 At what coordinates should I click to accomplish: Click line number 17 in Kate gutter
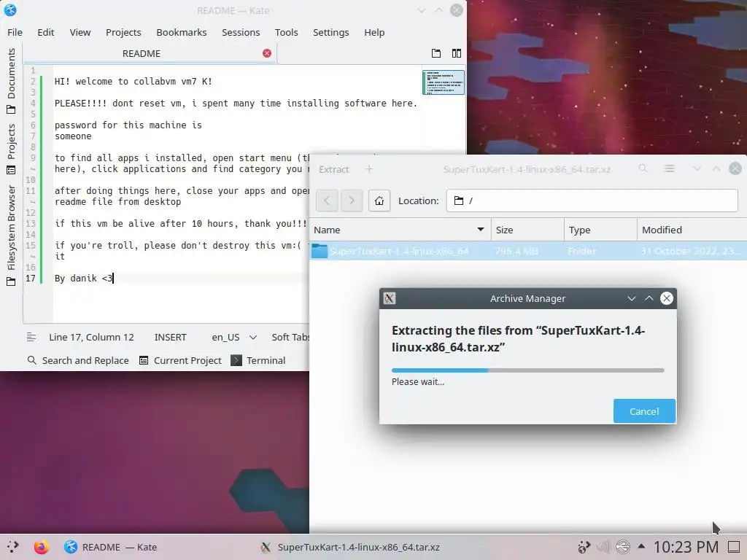coord(31,278)
